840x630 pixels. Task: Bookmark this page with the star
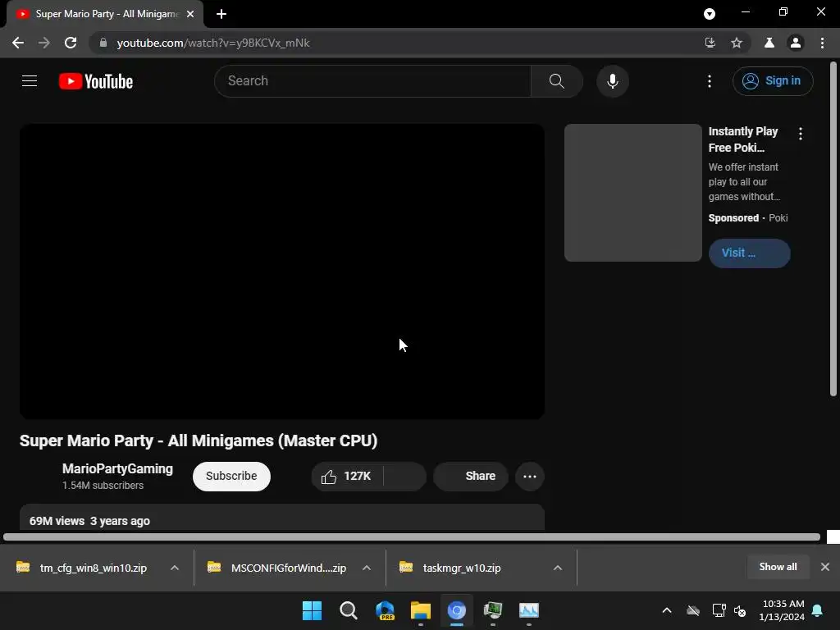click(737, 43)
